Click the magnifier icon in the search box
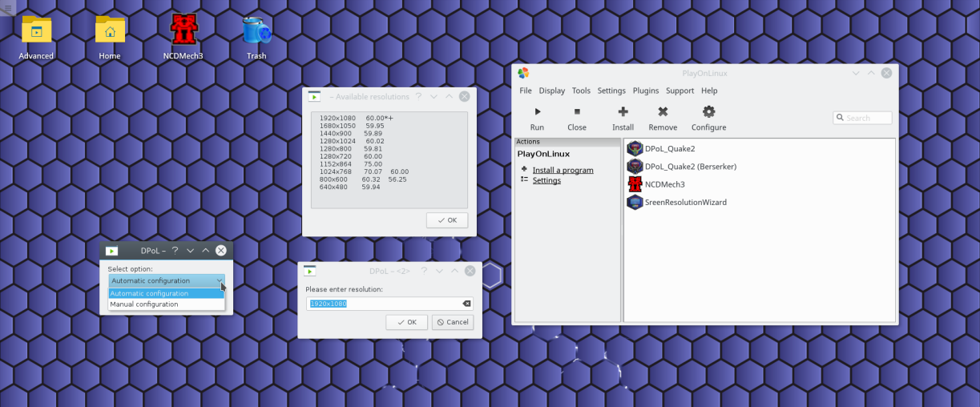This screenshot has height=407, width=980. (841, 118)
